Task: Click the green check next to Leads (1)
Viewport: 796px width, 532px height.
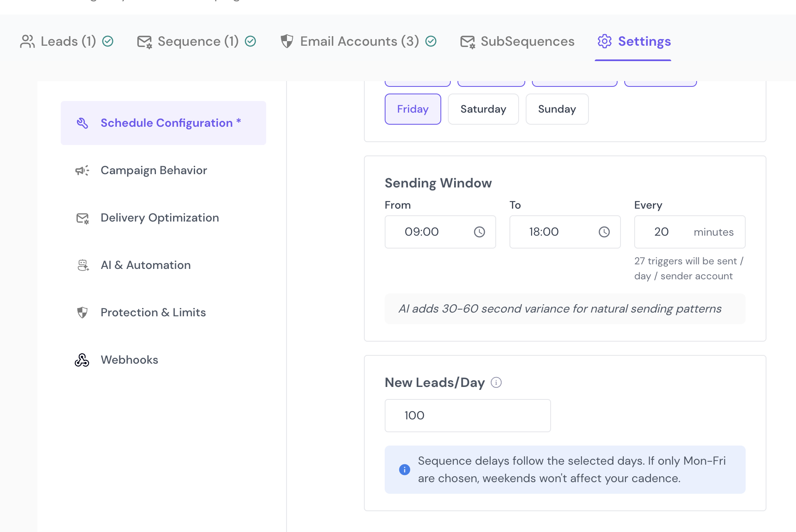Action: [108, 41]
